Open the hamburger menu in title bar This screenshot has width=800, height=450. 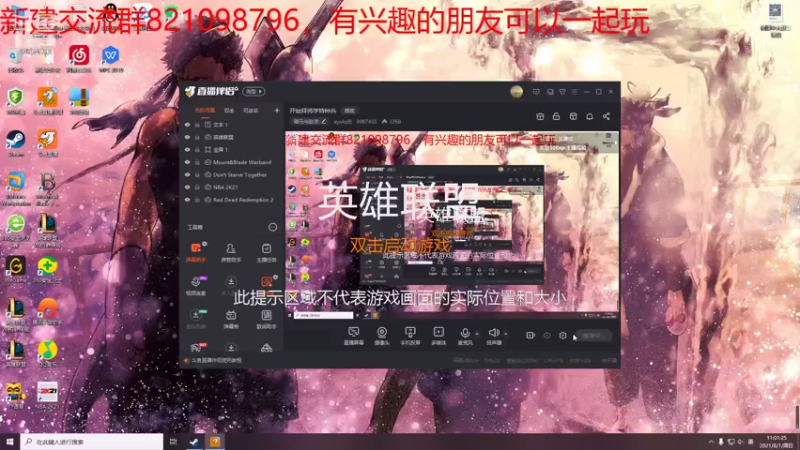point(574,92)
